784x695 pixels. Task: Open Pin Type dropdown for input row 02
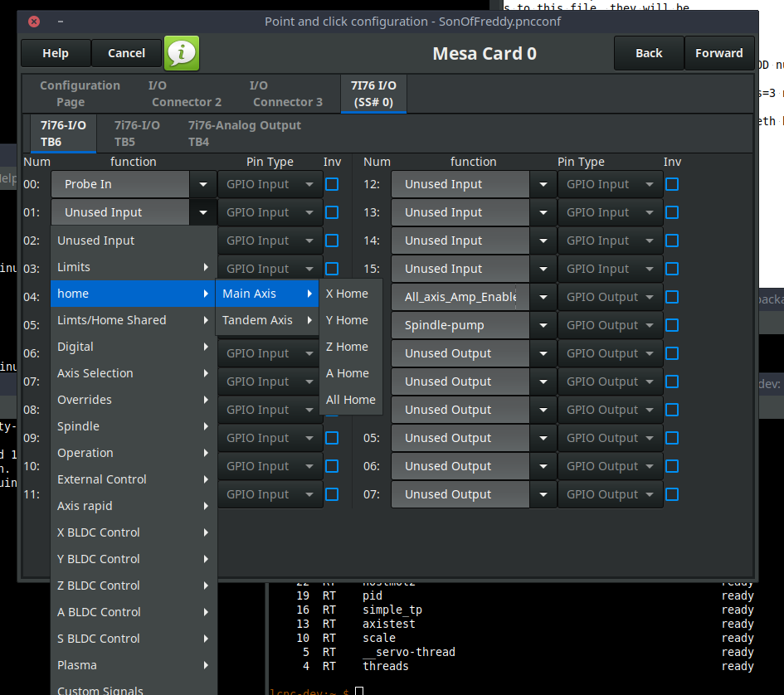coord(270,241)
